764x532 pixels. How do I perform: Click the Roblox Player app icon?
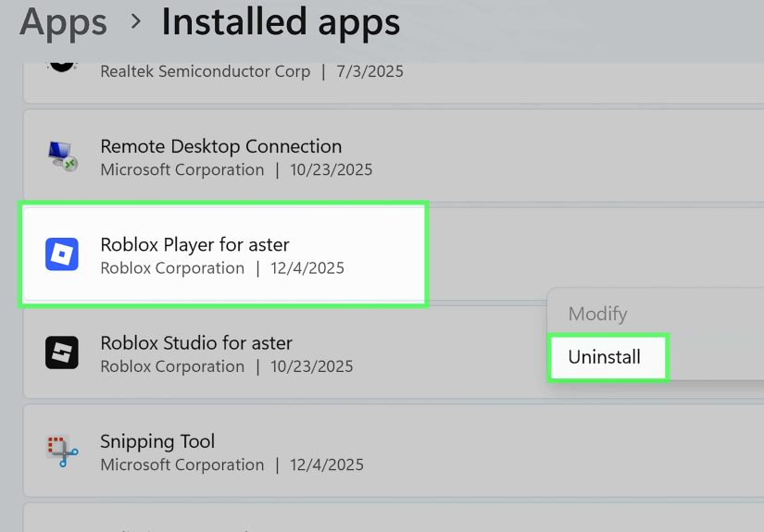pyautogui.click(x=62, y=254)
